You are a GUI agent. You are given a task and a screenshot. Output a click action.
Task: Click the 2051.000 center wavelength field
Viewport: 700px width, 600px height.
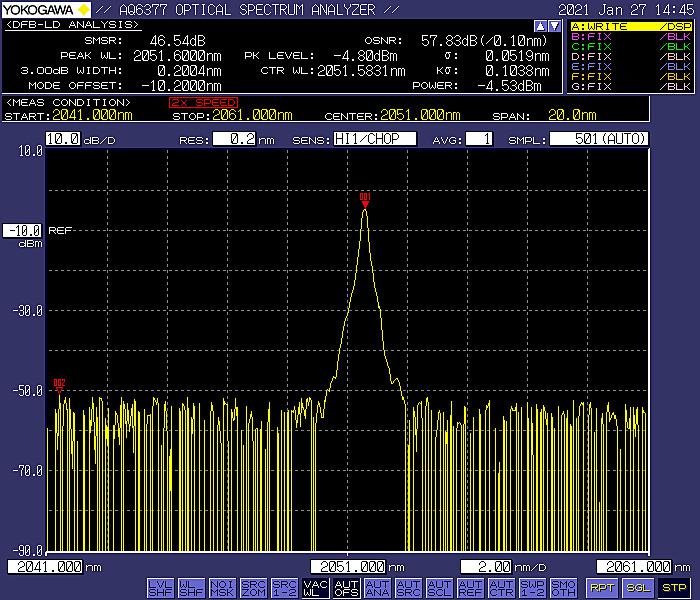pyautogui.click(x=347, y=567)
